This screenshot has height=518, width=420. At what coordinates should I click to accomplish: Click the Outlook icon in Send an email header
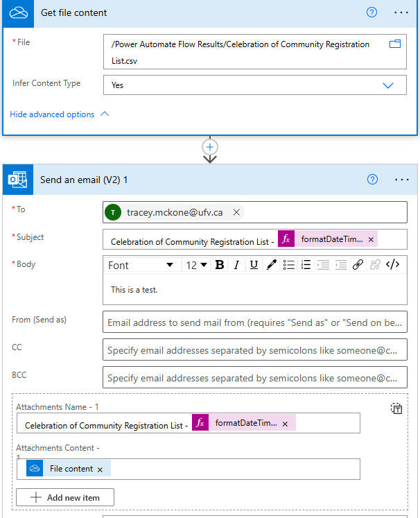tap(18, 180)
